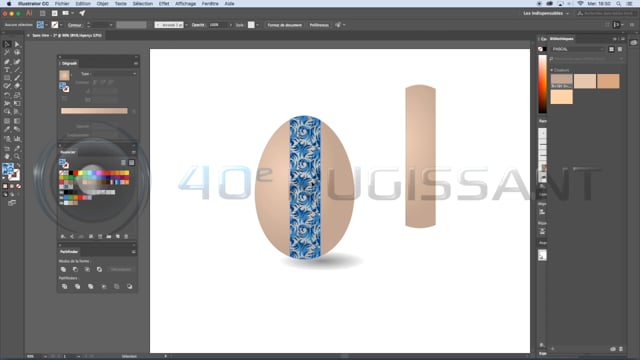Image resolution: width=640 pixels, height=360 pixels.
Task: Open the gradient Type dropdown
Action: pos(114,74)
